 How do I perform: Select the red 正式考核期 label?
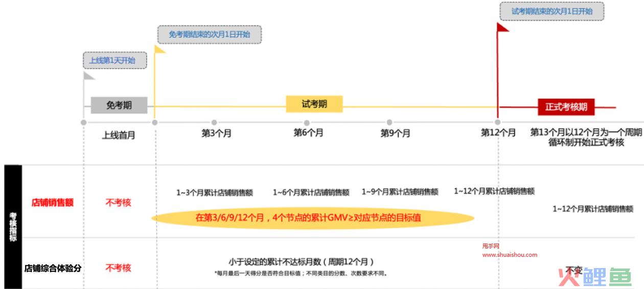pyautogui.click(x=566, y=107)
